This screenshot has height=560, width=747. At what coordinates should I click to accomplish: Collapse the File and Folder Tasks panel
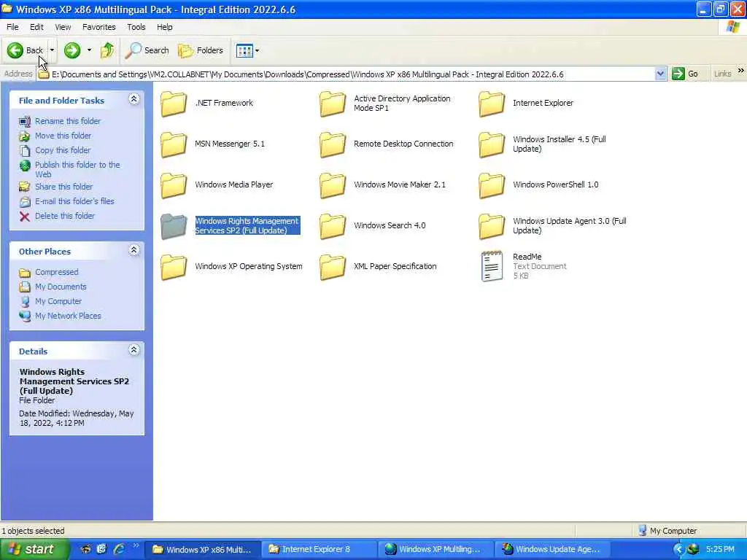(134, 99)
